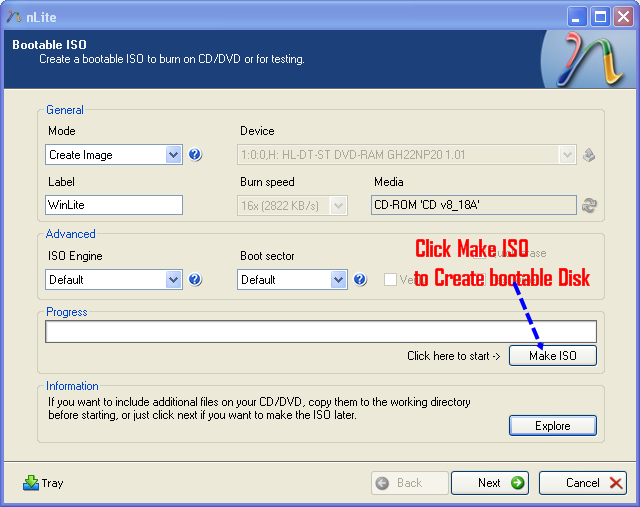Open the Device drive dropdown

click(407, 155)
